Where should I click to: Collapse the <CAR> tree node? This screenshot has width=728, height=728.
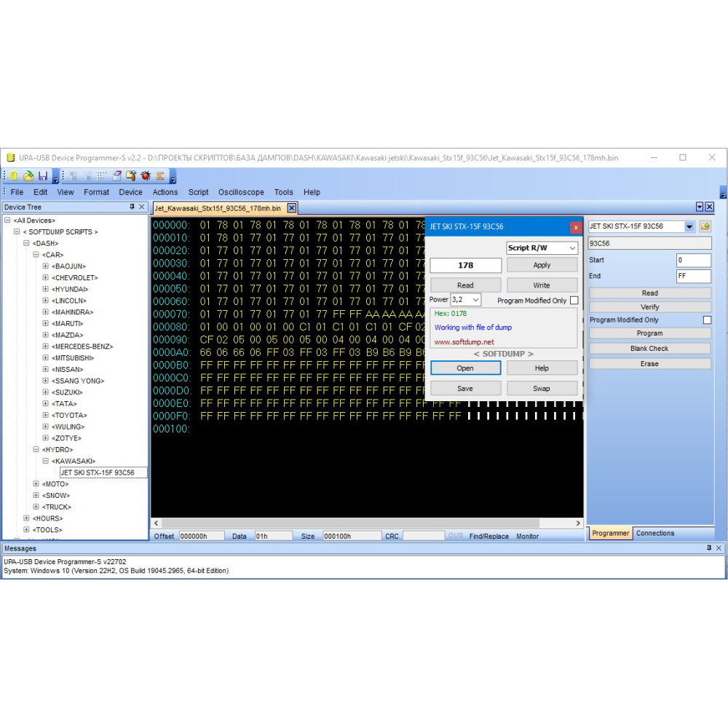(x=36, y=254)
